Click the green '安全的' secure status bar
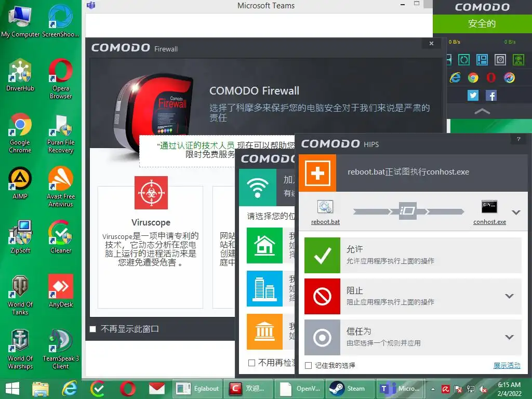 [482, 23]
